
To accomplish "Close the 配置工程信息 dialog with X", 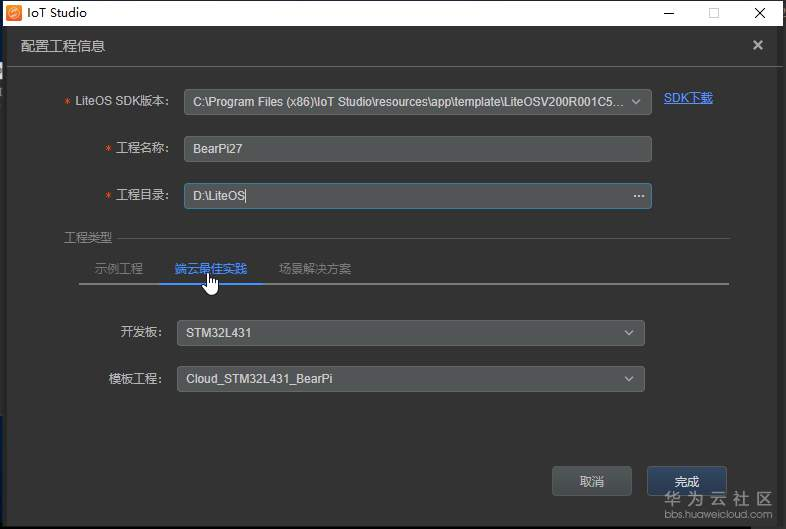I will (757, 45).
